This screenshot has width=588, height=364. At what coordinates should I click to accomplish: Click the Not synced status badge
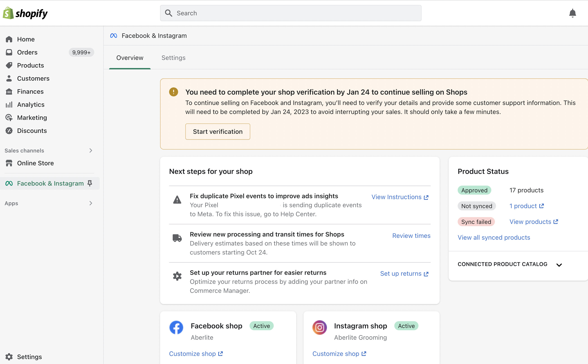coord(477,206)
